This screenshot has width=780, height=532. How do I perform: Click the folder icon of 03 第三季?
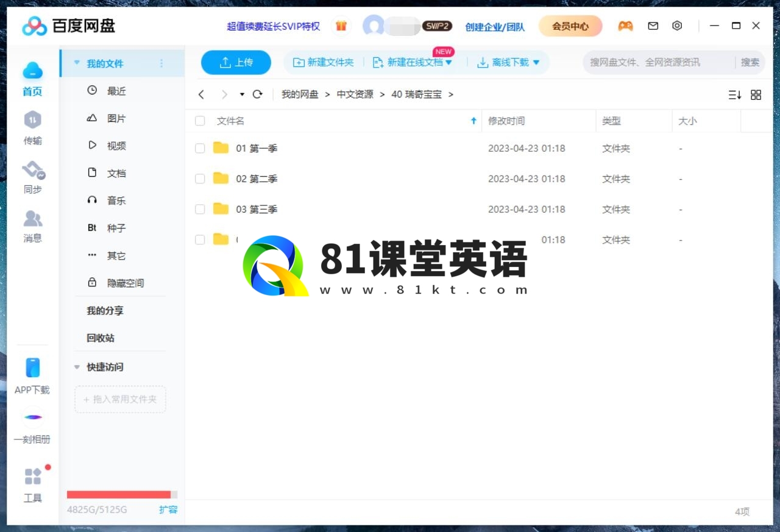pos(221,208)
